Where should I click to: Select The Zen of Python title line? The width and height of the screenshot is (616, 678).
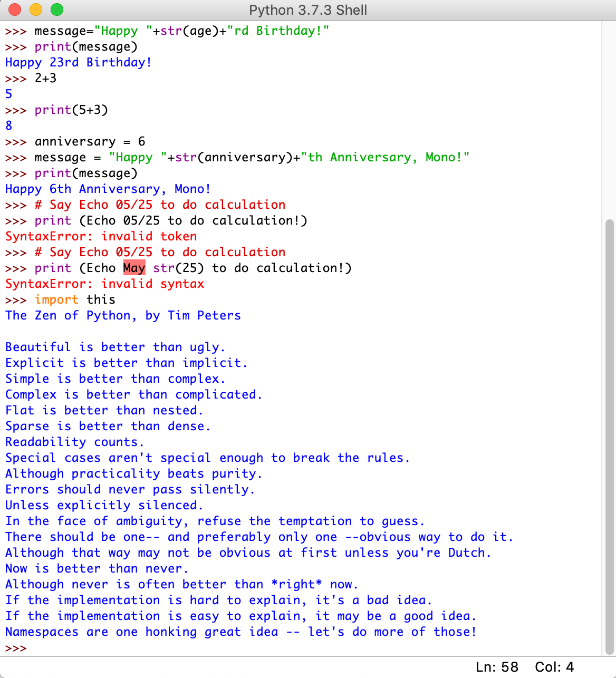pyautogui.click(x=122, y=315)
